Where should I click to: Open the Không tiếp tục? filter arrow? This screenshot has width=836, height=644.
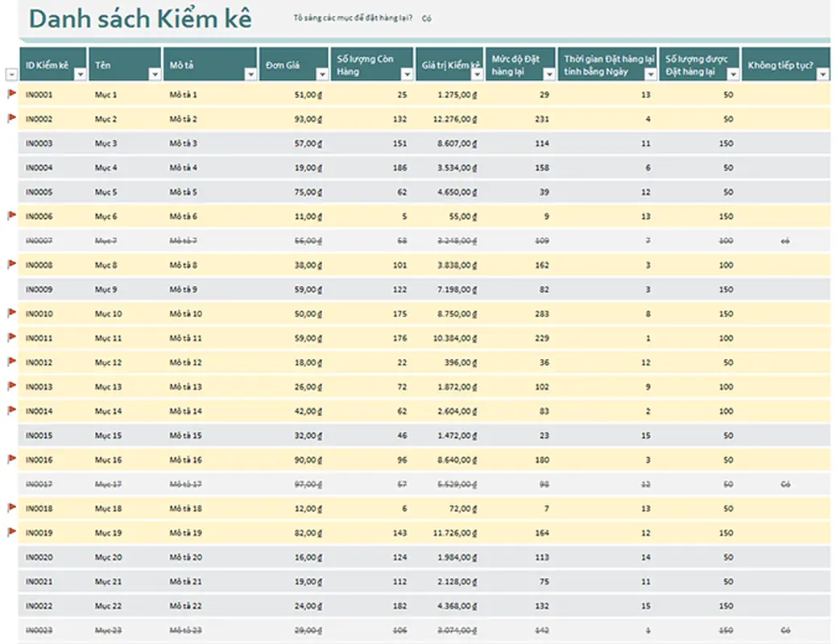click(x=822, y=74)
